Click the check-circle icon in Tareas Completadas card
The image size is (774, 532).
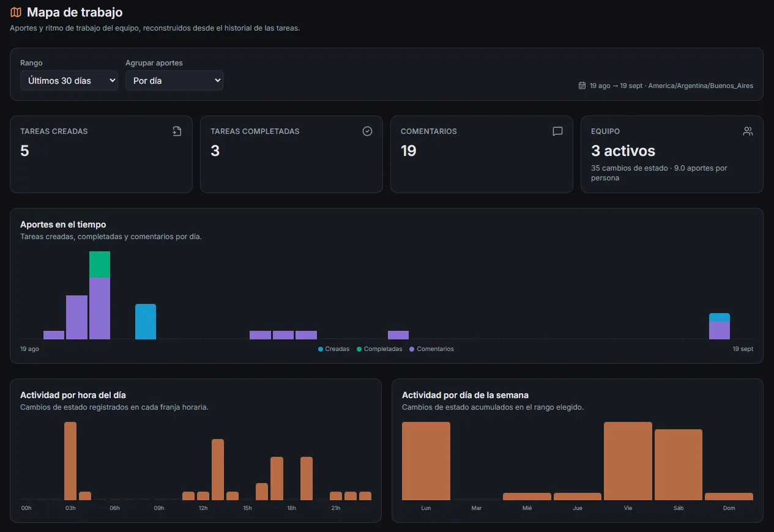coord(367,131)
